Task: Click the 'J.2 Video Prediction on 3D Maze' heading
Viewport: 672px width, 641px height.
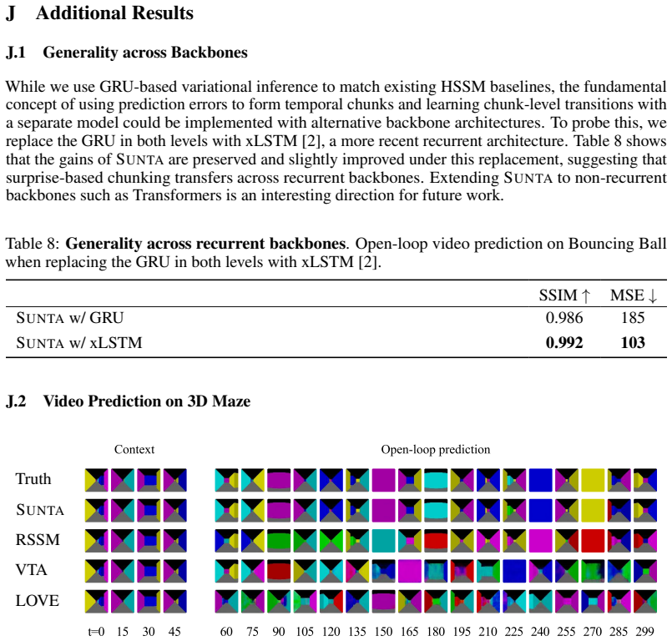Action: [129, 401]
